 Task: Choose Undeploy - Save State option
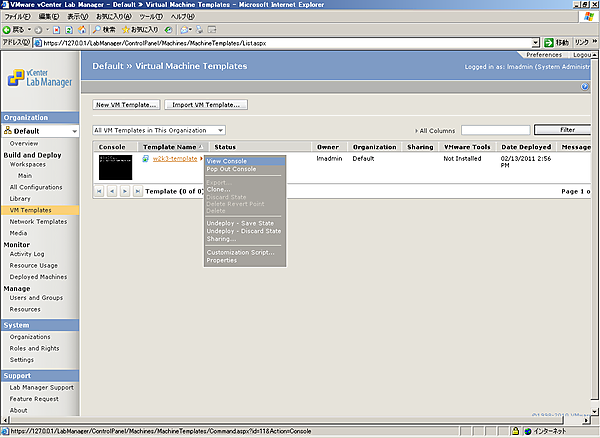click(x=242, y=222)
